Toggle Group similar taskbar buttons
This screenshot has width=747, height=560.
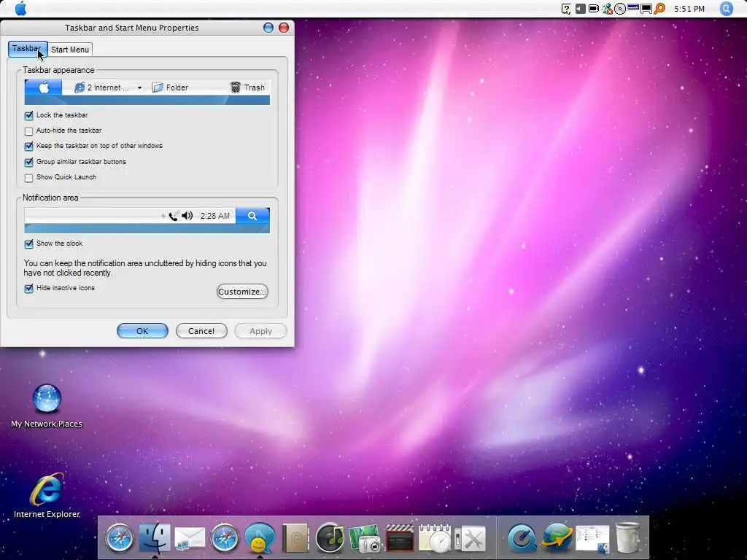tap(28, 162)
